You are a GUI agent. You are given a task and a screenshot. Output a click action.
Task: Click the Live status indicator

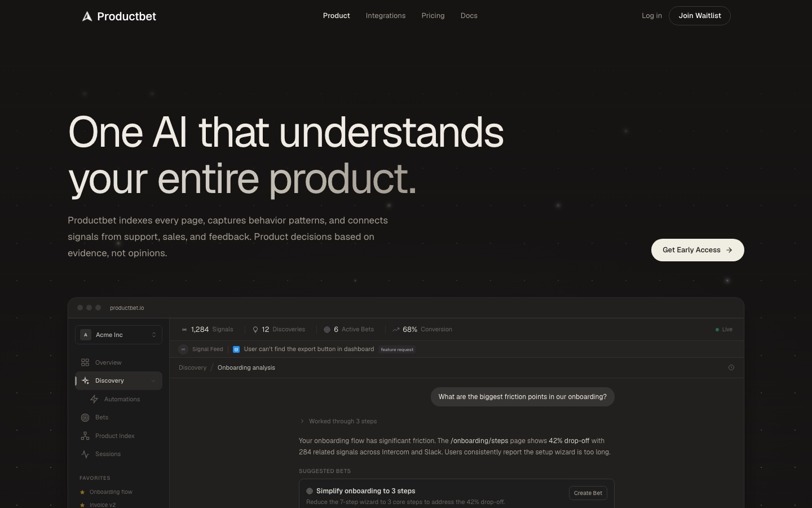(724, 330)
